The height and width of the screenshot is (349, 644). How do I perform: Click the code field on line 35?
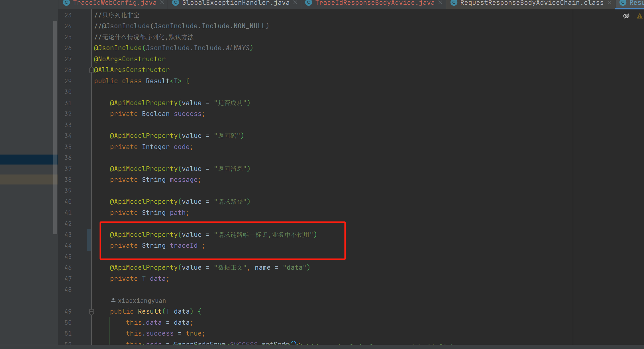click(x=182, y=147)
